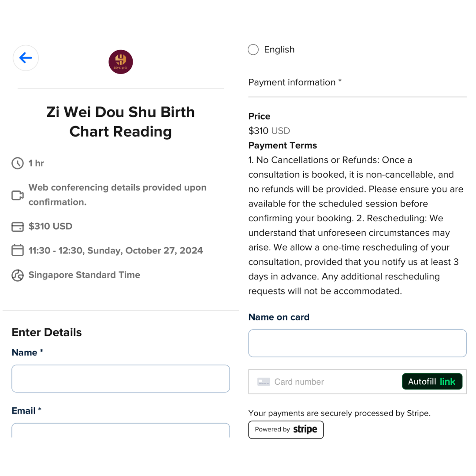Click the video camera conferencing icon

click(18, 195)
